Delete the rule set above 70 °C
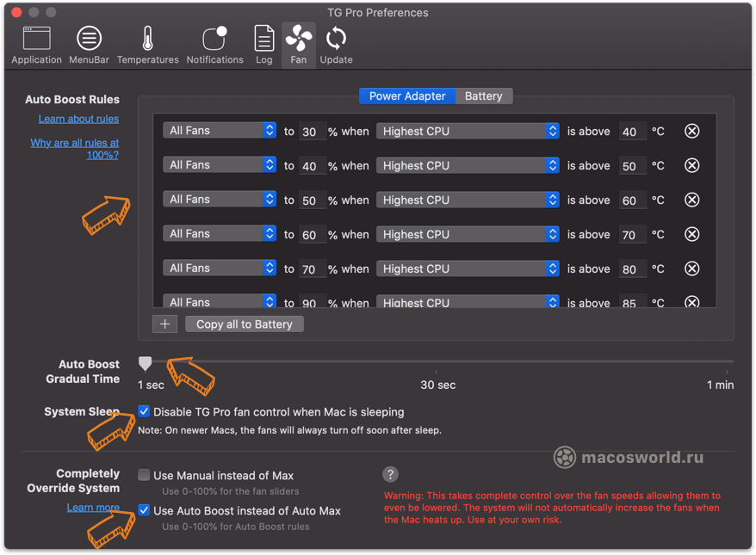This screenshot has width=756, height=555. pos(691,234)
